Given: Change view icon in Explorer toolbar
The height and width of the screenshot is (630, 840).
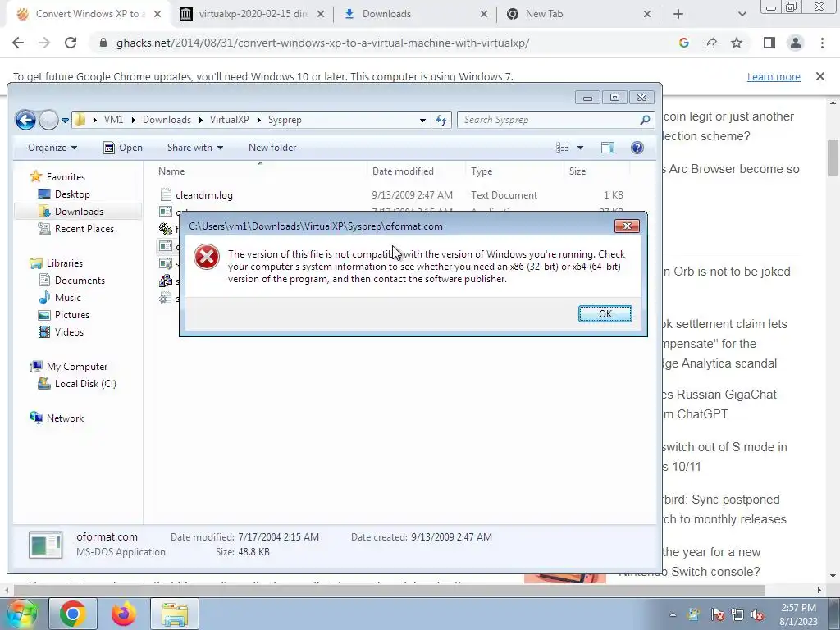Looking at the screenshot, I should [x=562, y=148].
